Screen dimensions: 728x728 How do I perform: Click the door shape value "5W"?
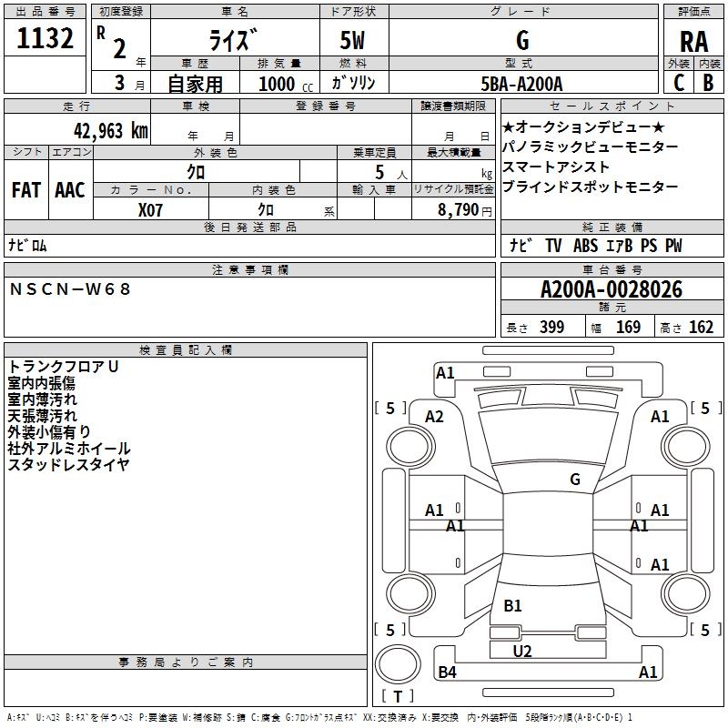coord(352,40)
